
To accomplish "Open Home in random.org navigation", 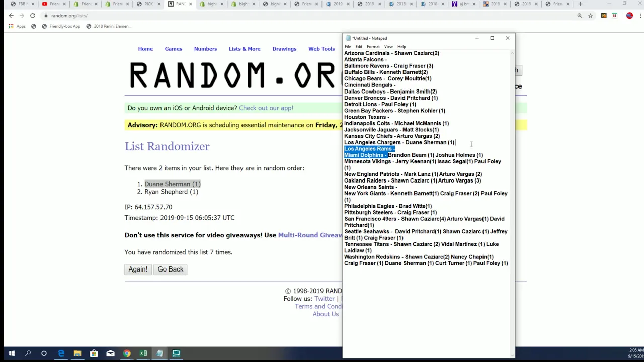I will pos(145,49).
